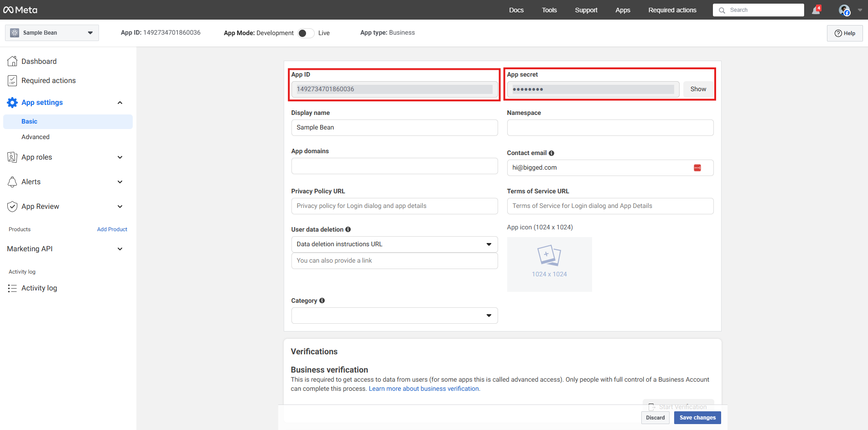Open notifications bell icon

816,10
